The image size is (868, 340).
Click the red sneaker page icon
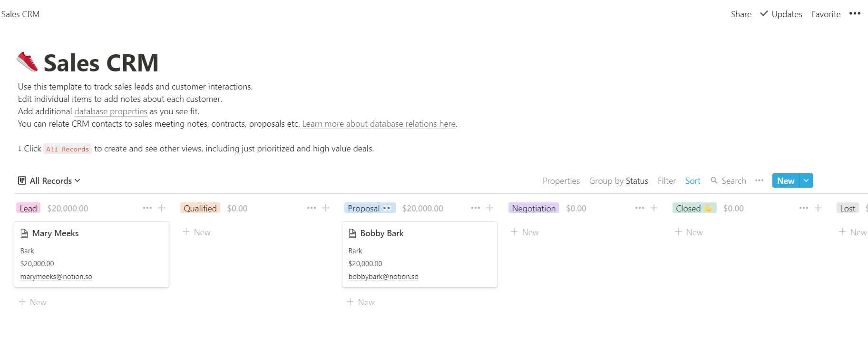click(x=27, y=62)
